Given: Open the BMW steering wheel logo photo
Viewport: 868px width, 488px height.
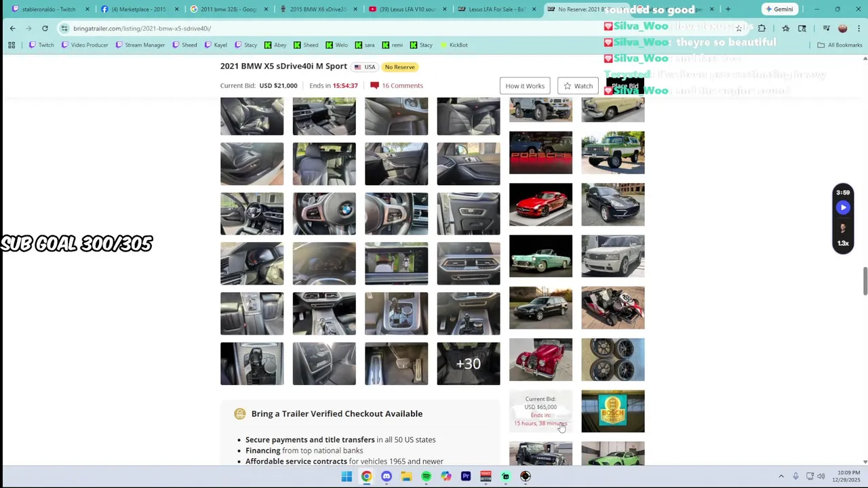Looking at the screenshot, I should coord(324,214).
